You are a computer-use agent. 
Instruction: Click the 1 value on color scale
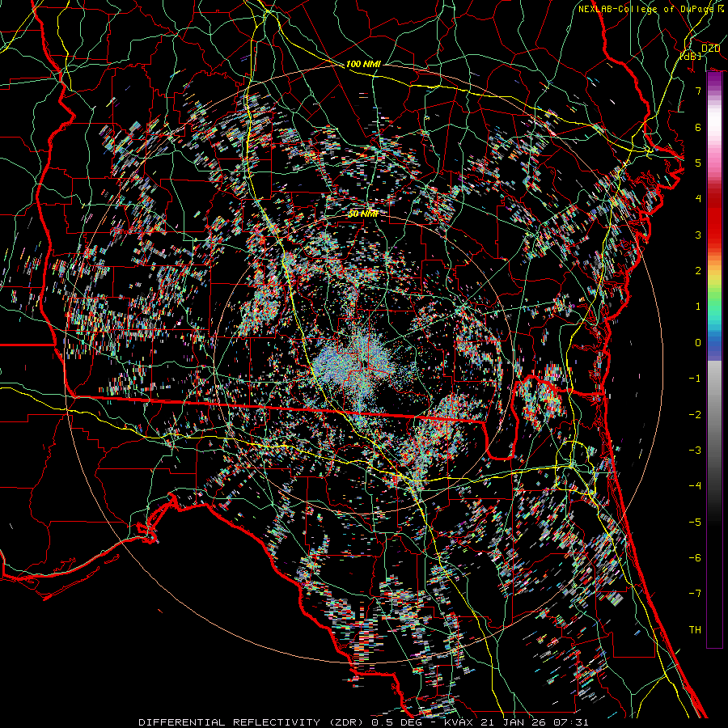[x=698, y=307]
